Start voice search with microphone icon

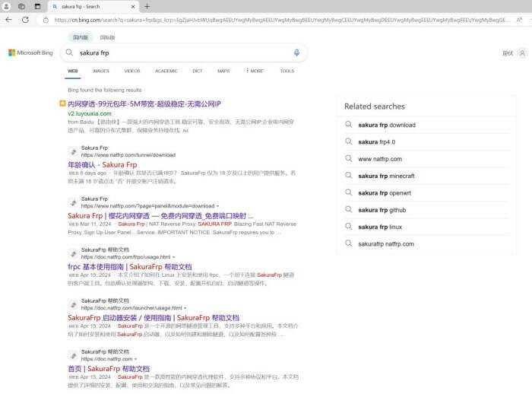pos(296,52)
